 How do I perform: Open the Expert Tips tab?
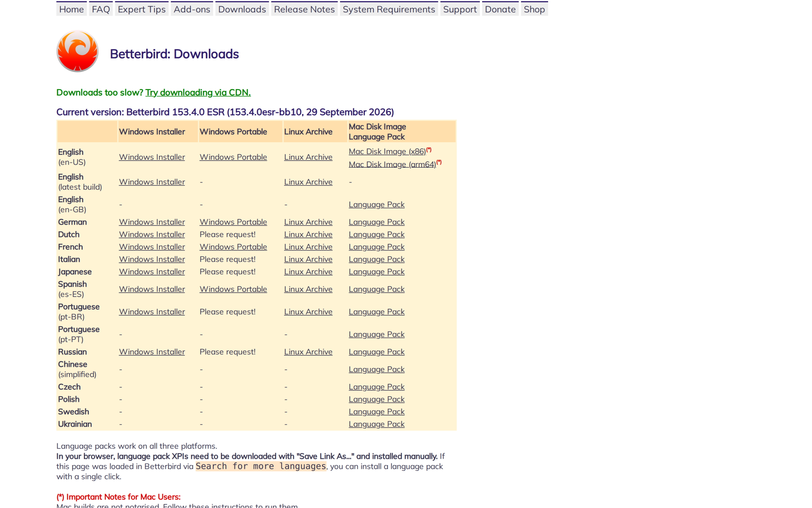(x=141, y=9)
